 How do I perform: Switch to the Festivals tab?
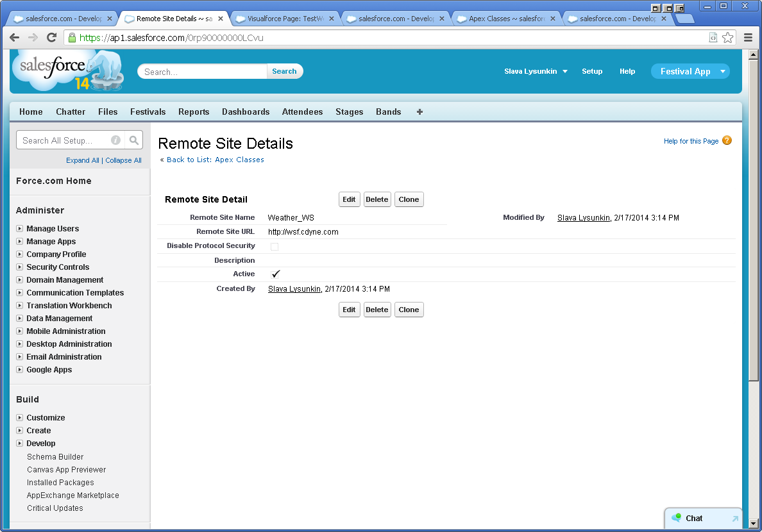click(148, 112)
